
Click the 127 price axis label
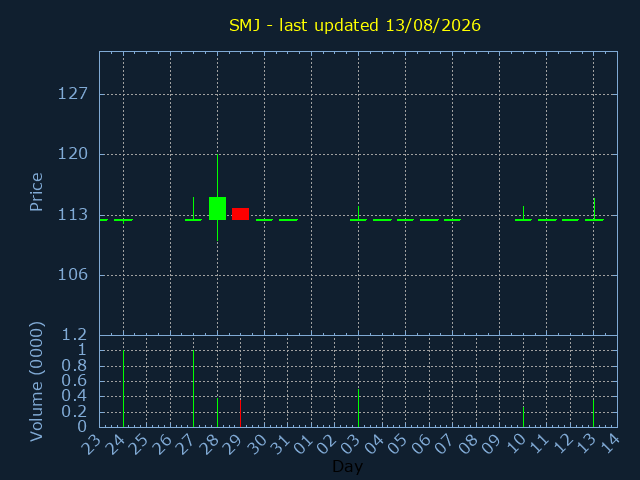[x=73, y=94]
